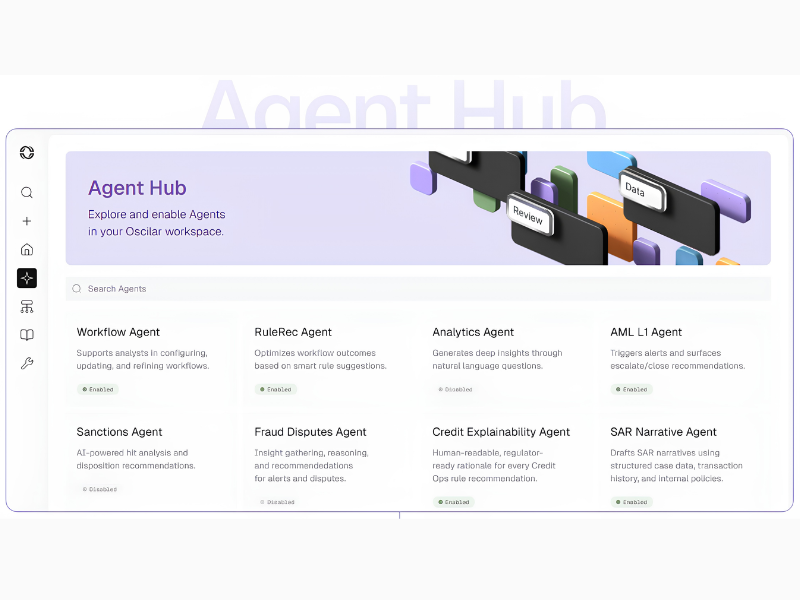This screenshot has height=600, width=800.
Task: Go to Home via house icon
Action: coord(27,249)
